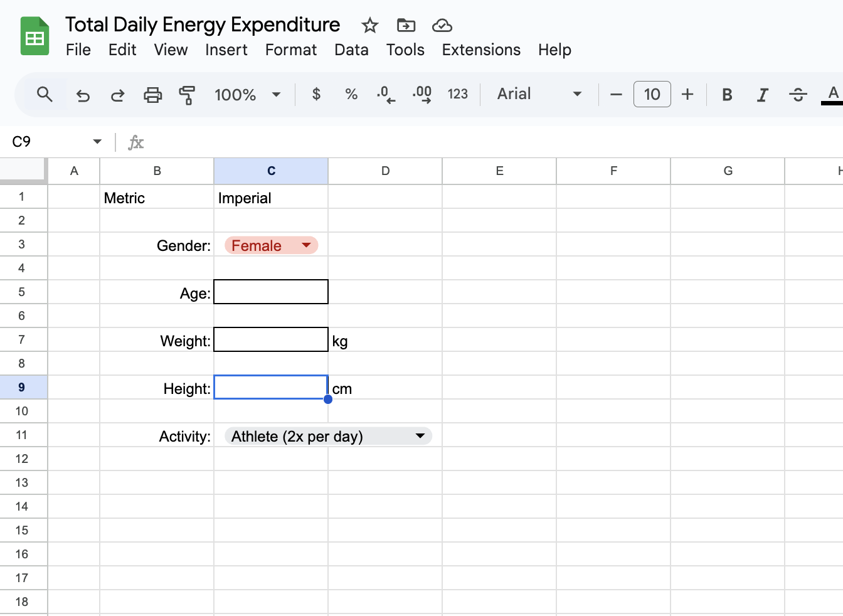Select column A header
The width and height of the screenshot is (843, 616).
point(74,171)
